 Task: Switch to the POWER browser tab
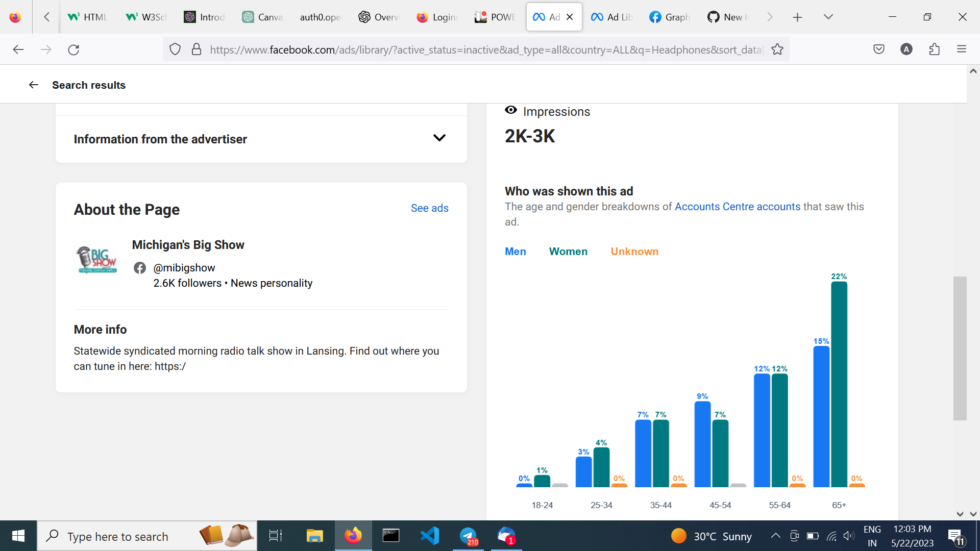pyautogui.click(x=494, y=17)
